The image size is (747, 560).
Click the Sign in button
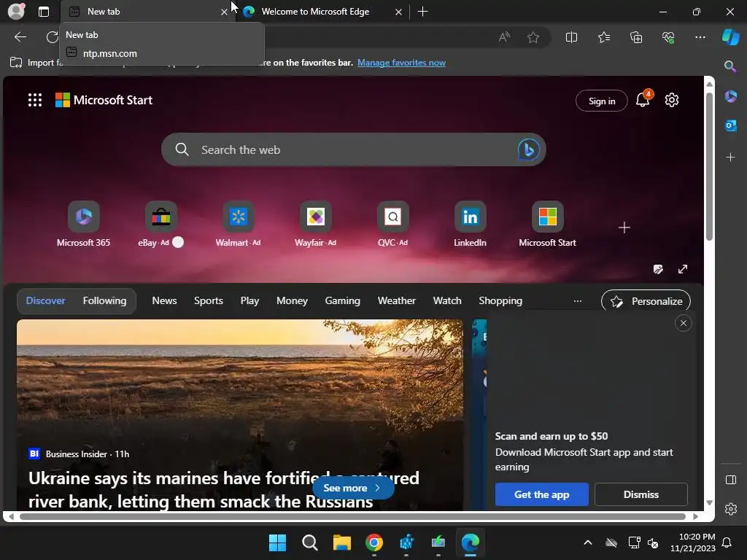click(x=602, y=101)
